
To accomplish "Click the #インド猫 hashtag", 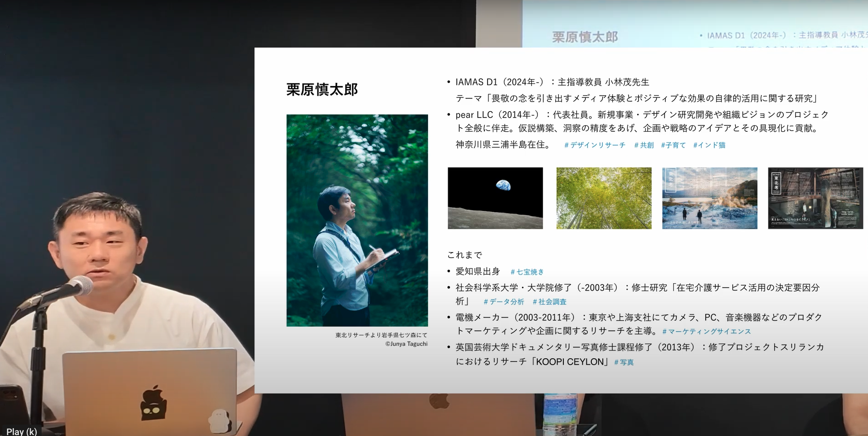I will pos(709,145).
